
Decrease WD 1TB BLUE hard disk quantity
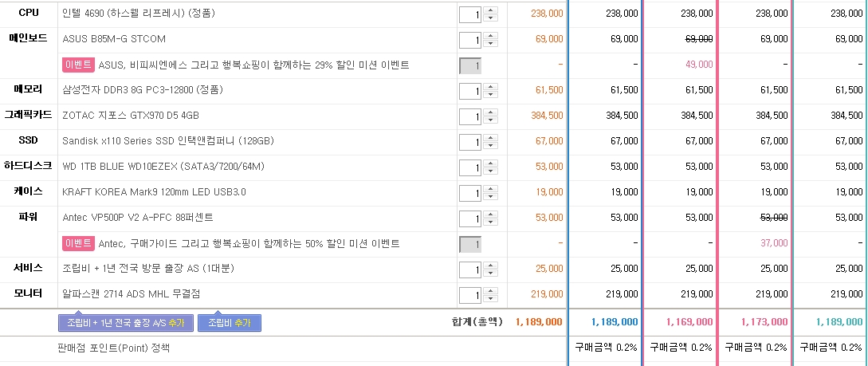pyautogui.click(x=490, y=171)
